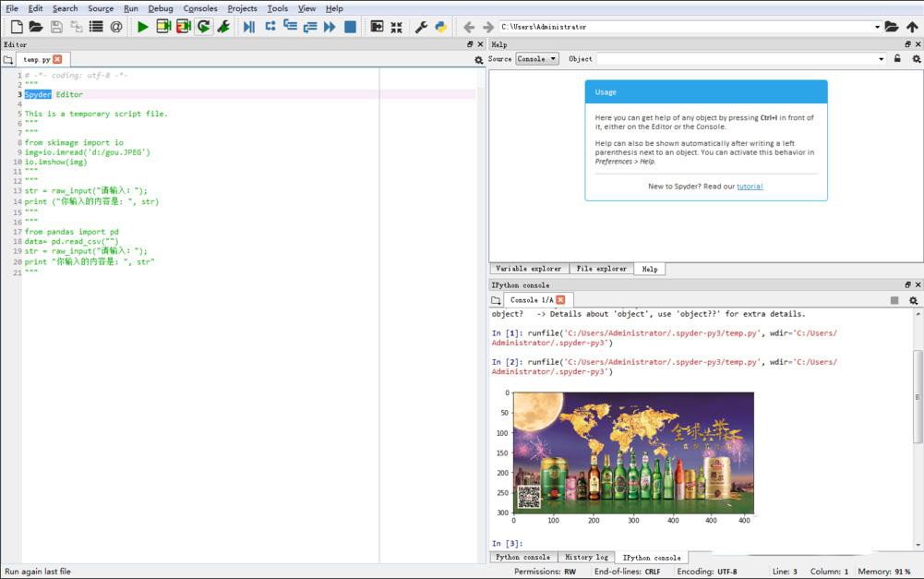The image size is (924, 579).
Task: Open the Debug menu
Action: point(161,8)
